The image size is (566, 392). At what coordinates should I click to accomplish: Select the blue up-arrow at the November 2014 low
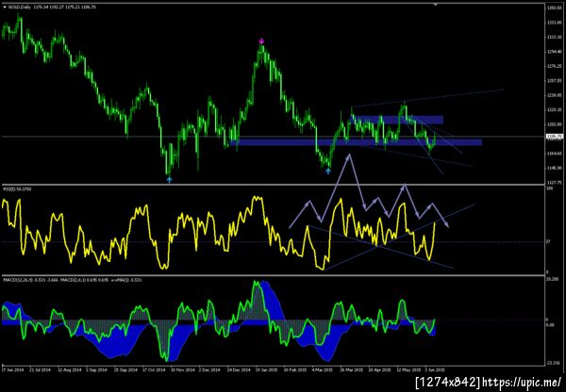pos(169,180)
